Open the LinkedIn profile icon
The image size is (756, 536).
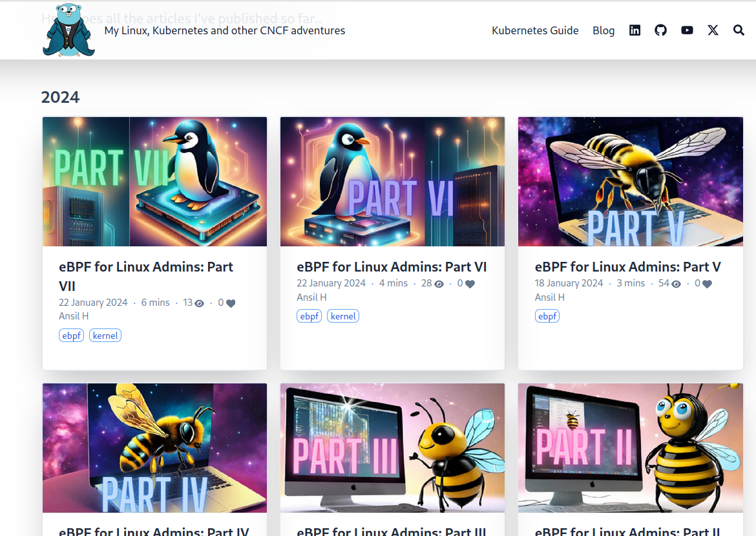click(x=635, y=30)
